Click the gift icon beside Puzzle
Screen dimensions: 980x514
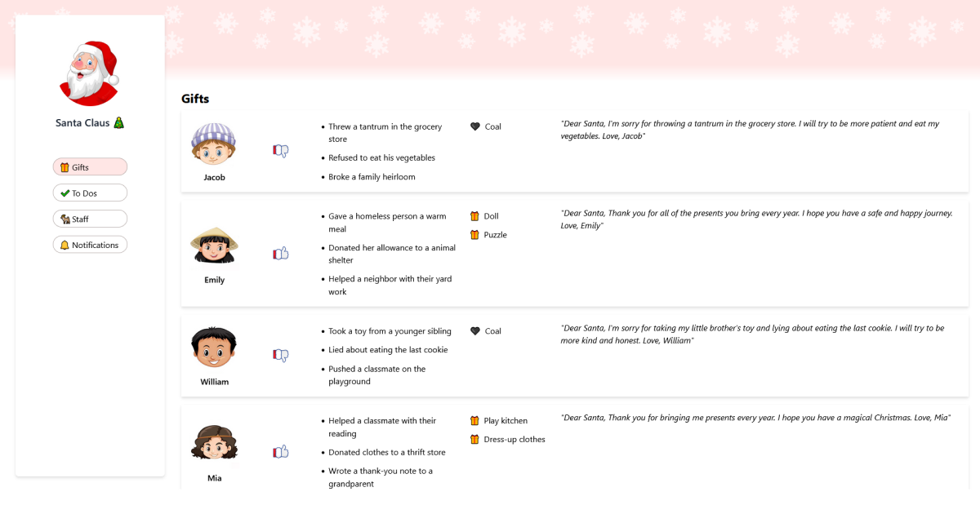tap(474, 235)
